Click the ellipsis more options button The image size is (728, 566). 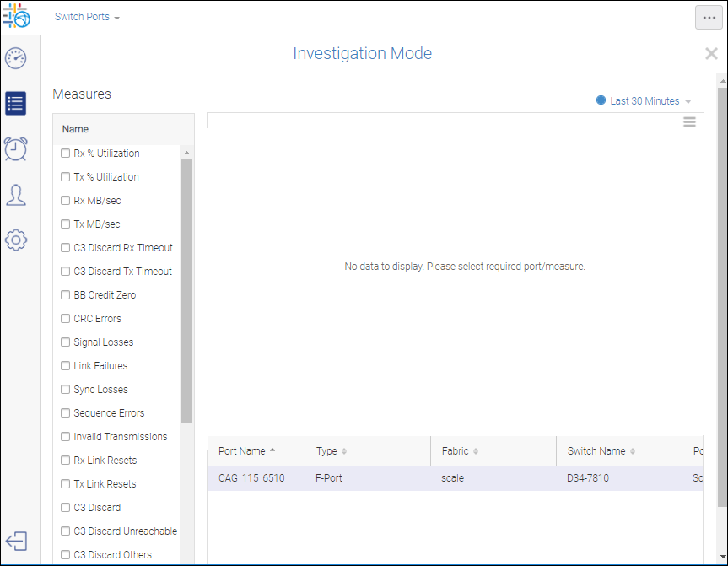(709, 18)
